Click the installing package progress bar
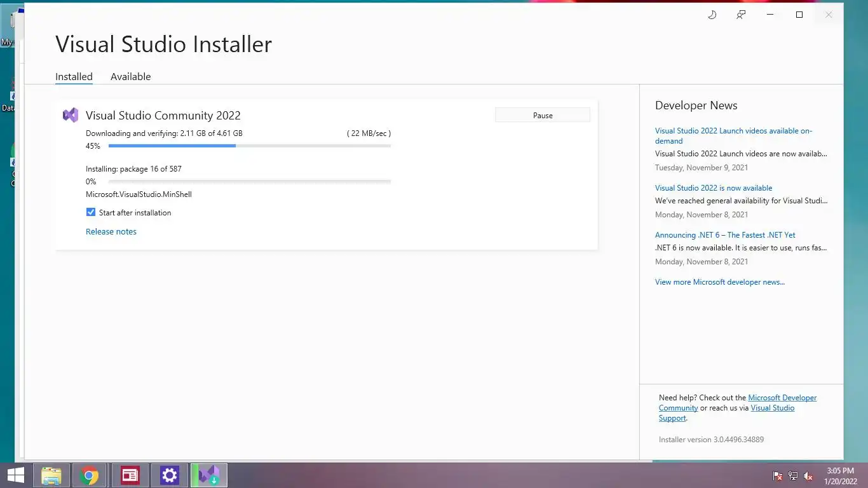This screenshot has height=488, width=868. pos(250,182)
